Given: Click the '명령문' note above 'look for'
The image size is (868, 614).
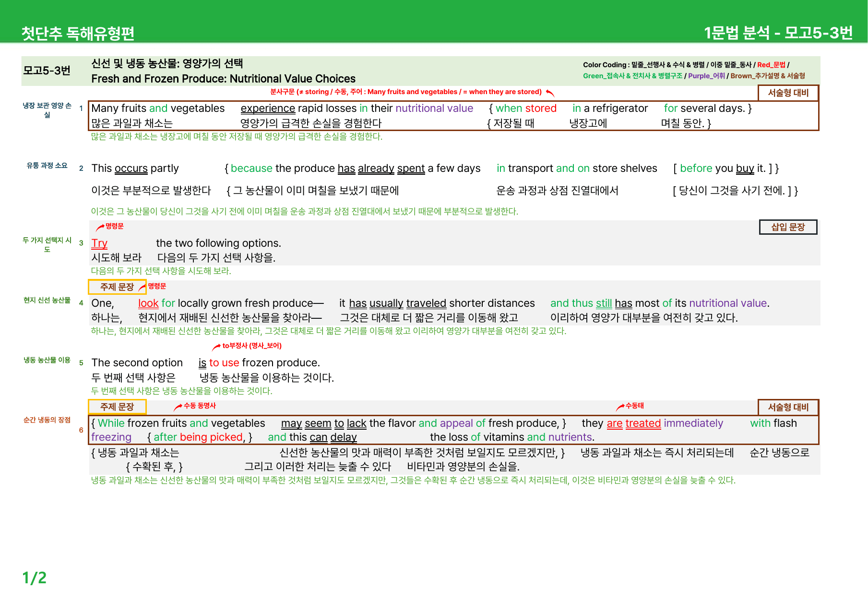Looking at the screenshot, I should point(157,286).
